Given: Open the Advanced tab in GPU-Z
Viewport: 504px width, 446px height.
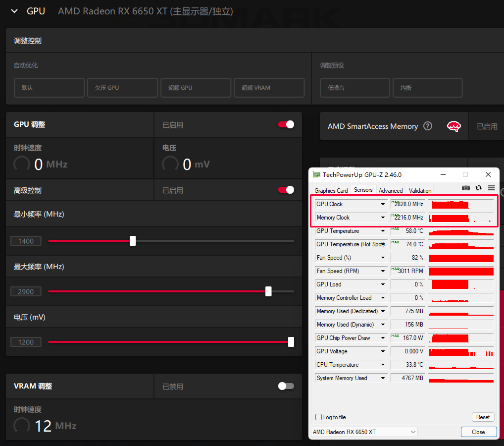Looking at the screenshot, I should [x=391, y=190].
